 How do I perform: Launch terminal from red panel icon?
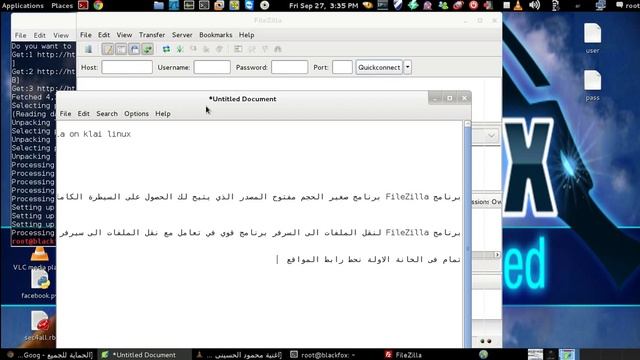pos(83,5)
